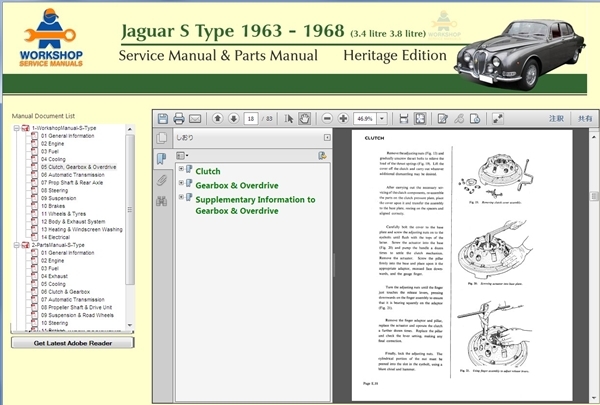Open the 共有 share pane
The height and width of the screenshot is (405, 600).
(x=585, y=119)
